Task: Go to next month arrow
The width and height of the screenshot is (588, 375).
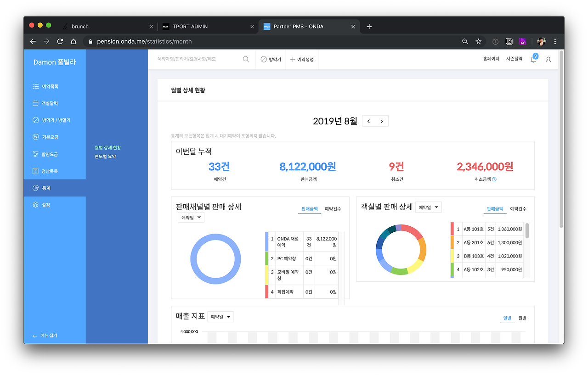Action: click(382, 121)
